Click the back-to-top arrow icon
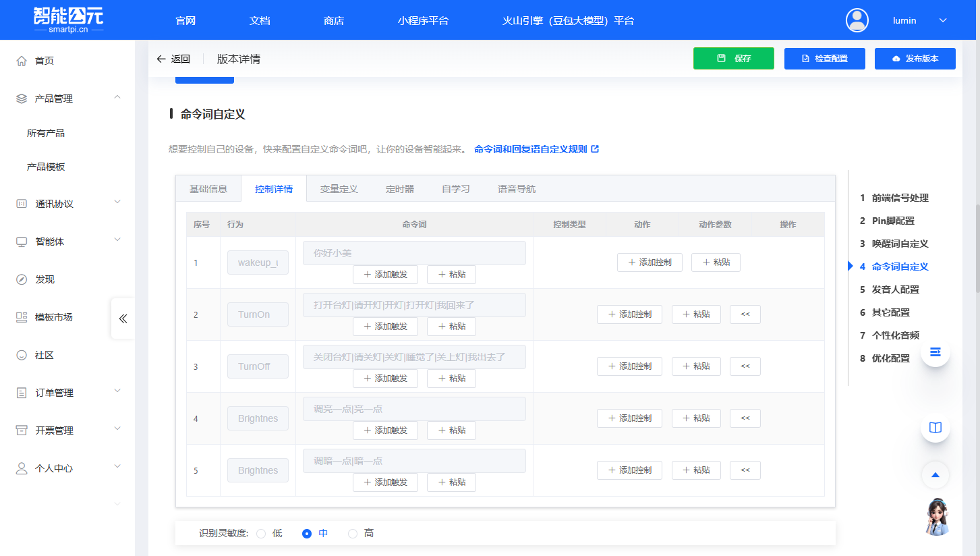Screen dimensions: 980x556 [x=935, y=474]
